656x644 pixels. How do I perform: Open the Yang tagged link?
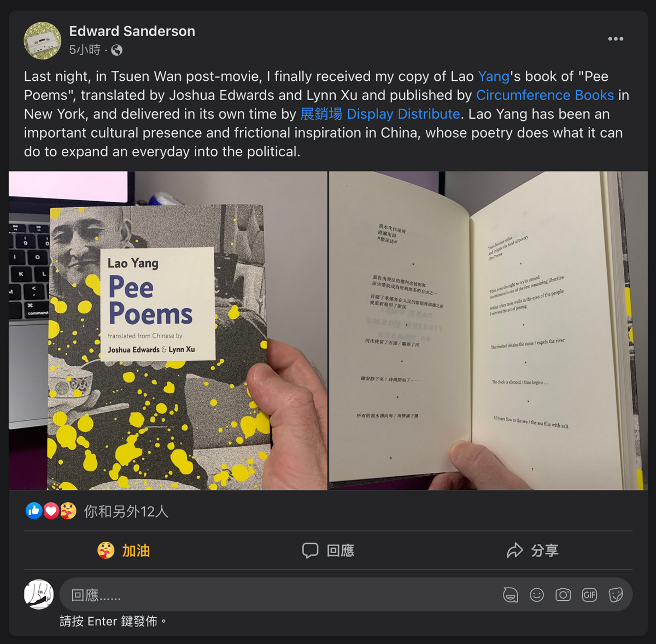(494, 76)
